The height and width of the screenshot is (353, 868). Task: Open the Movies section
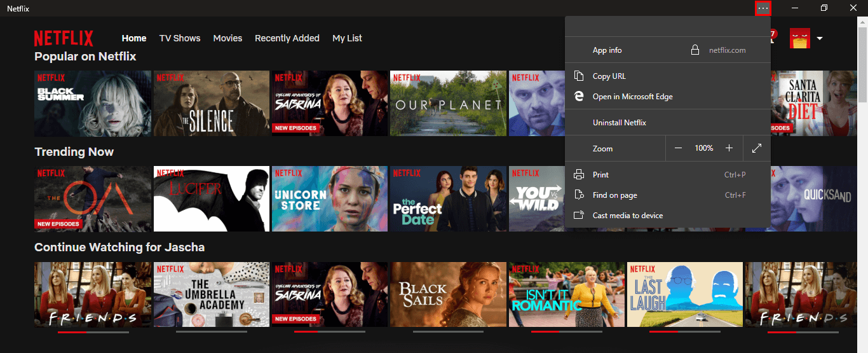[x=227, y=38]
